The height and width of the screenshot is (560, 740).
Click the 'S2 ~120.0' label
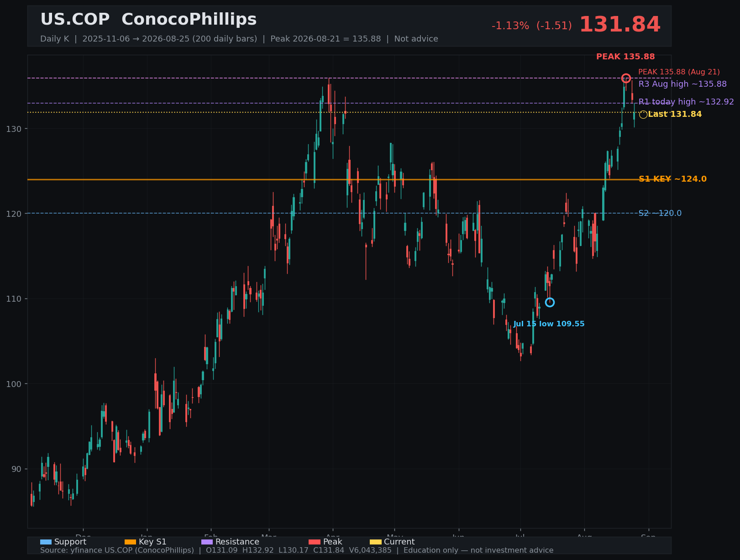(660, 213)
